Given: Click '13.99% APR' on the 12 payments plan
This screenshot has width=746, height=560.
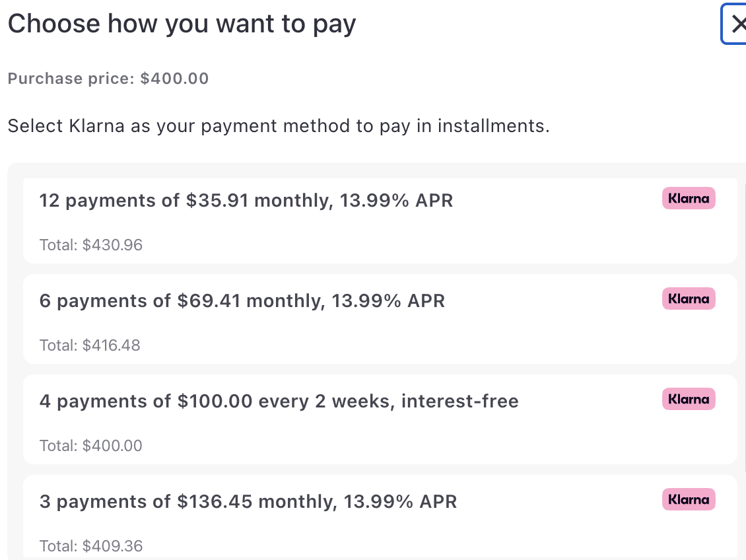Looking at the screenshot, I should (396, 201).
